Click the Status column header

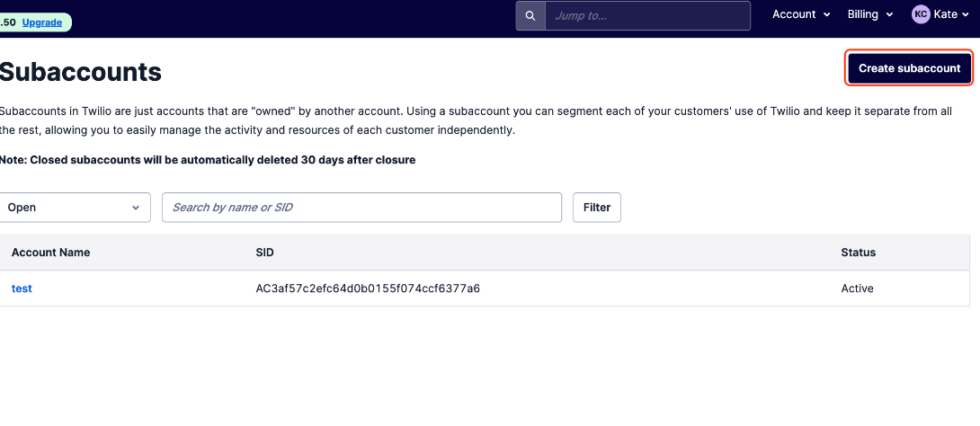(x=858, y=253)
